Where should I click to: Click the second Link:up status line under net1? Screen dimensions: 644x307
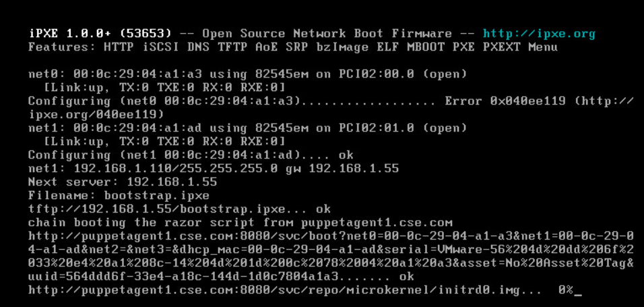(164, 142)
